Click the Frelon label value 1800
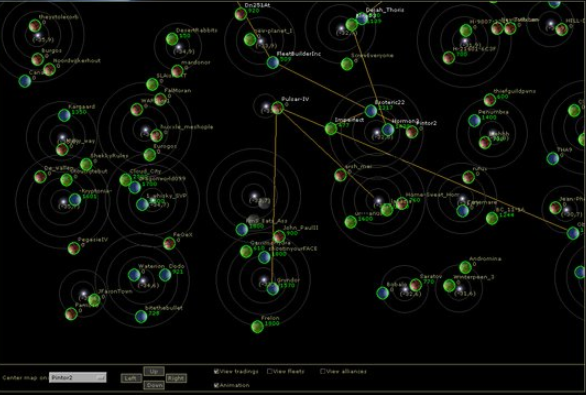 point(272,324)
